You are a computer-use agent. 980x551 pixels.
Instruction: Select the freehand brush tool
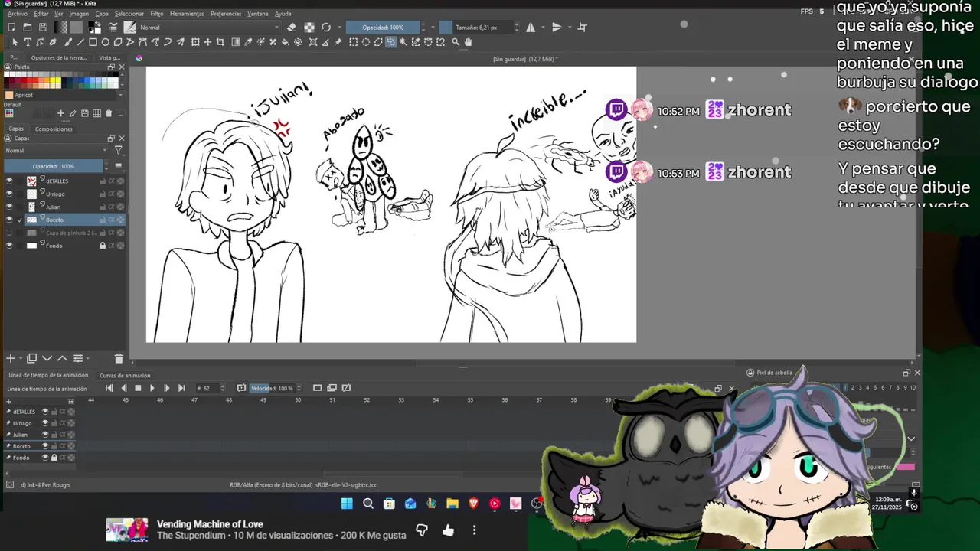point(68,42)
